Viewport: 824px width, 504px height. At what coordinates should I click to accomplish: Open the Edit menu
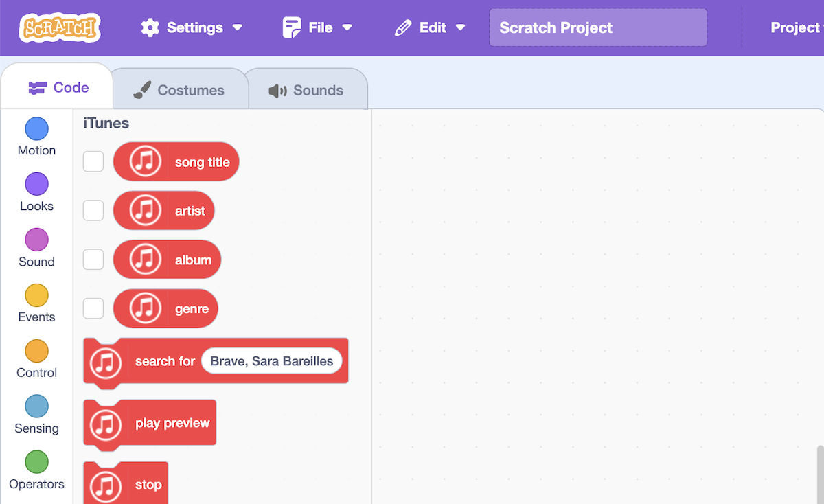[431, 27]
